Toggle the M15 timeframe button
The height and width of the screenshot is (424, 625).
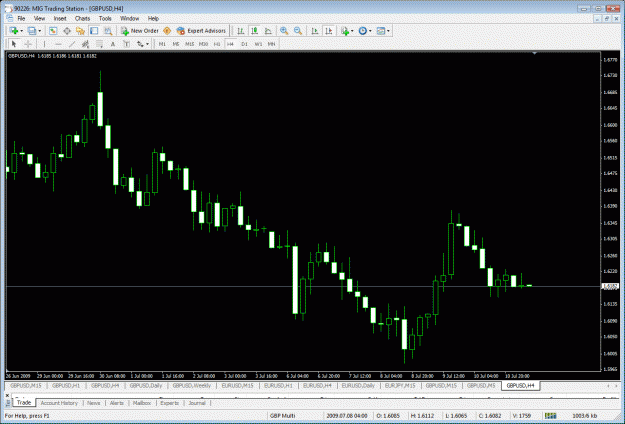pos(189,44)
